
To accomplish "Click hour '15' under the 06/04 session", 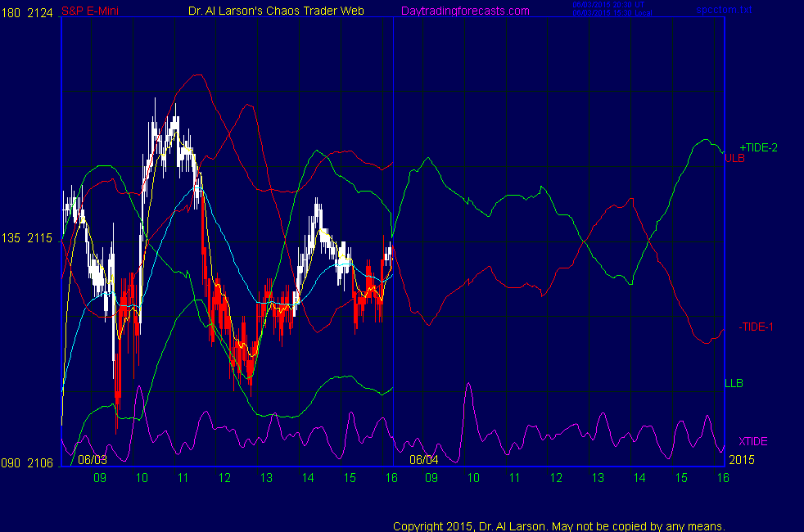I will click(681, 478).
